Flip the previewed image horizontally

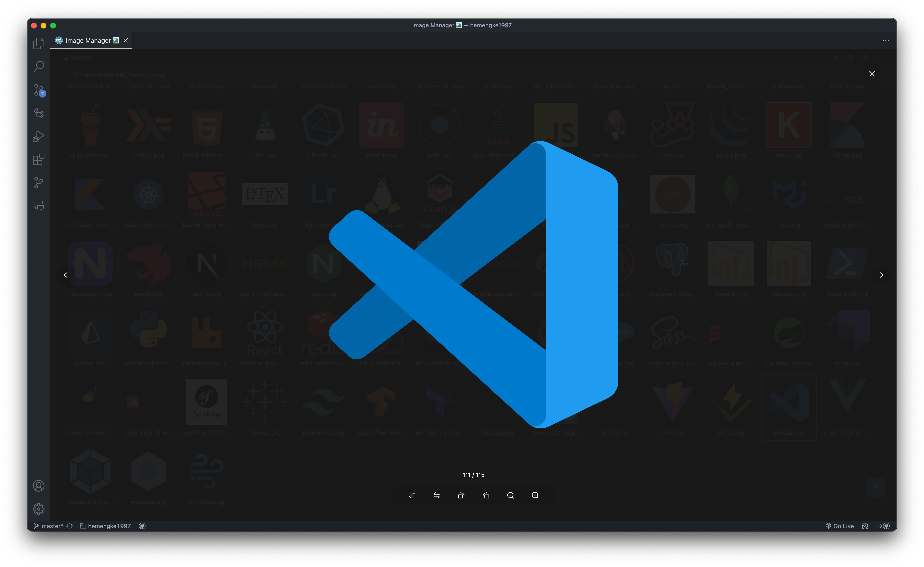(436, 495)
